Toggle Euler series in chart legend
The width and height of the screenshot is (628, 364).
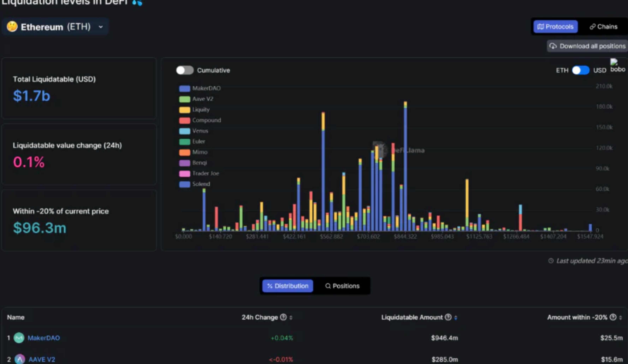point(192,142)
